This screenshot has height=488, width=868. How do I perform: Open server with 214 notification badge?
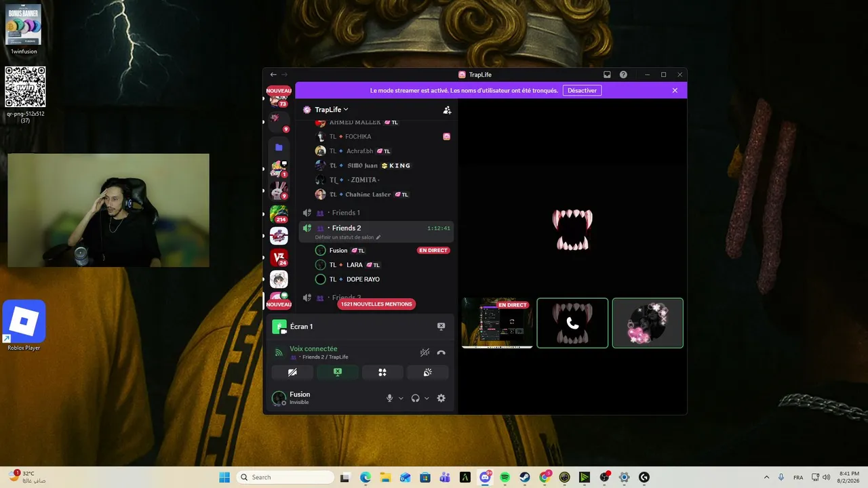279,214
